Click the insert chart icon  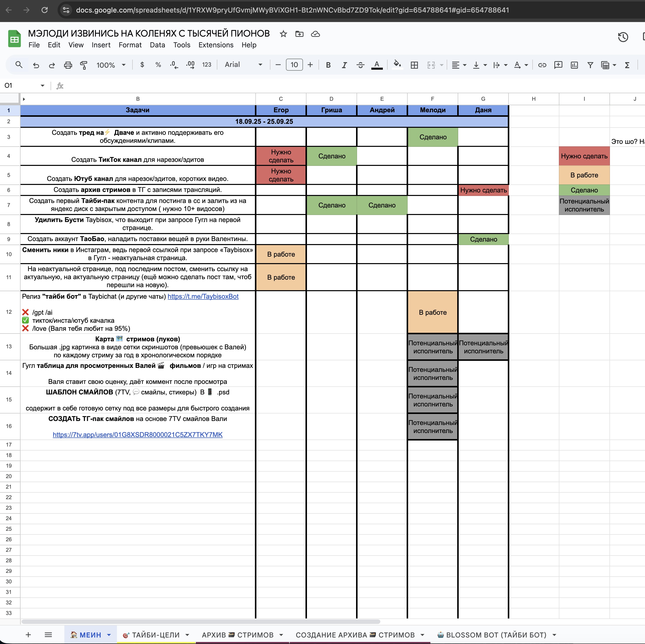574,65
